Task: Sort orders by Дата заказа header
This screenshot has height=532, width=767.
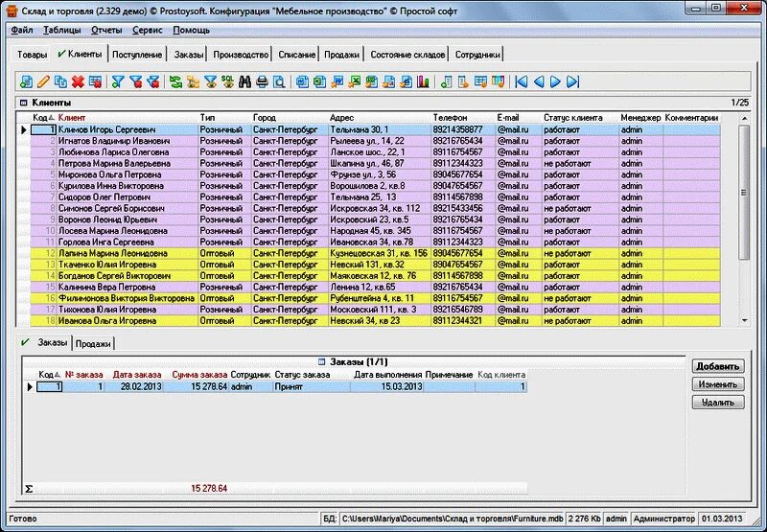Action: click(x=137, y=375)
